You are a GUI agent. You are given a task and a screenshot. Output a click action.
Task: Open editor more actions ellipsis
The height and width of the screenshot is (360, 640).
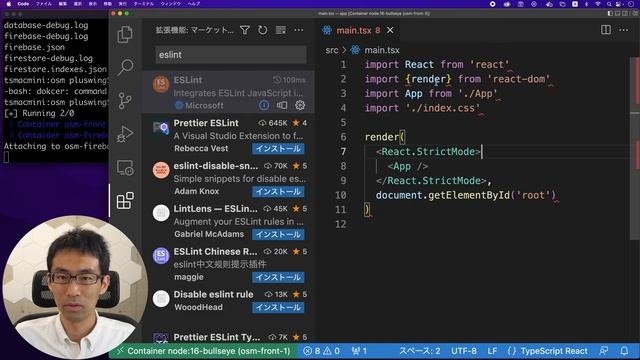click(624, 30)
